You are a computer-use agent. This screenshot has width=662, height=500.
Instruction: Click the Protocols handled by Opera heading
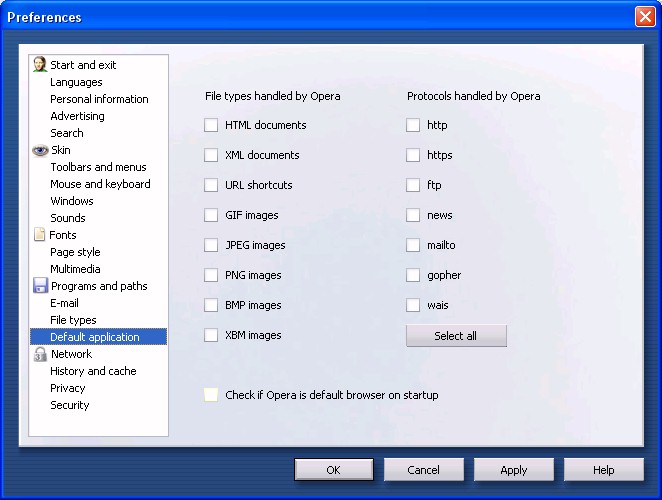(474, 96)
